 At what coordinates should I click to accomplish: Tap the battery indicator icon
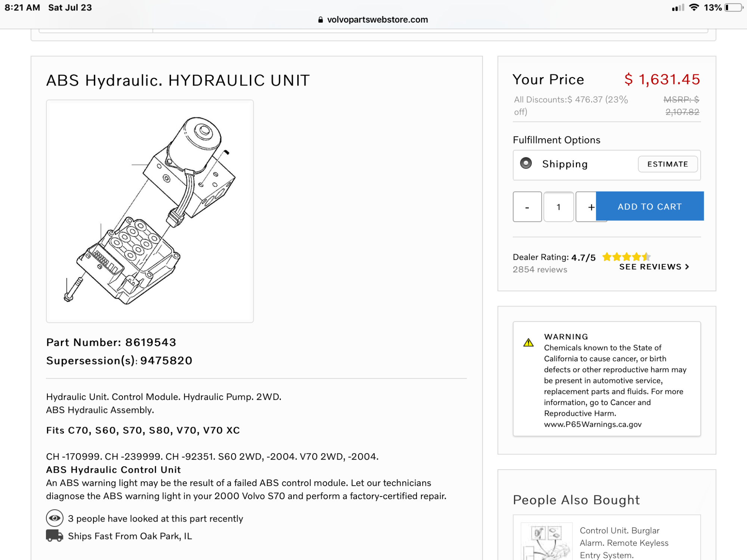click(734, 7)
